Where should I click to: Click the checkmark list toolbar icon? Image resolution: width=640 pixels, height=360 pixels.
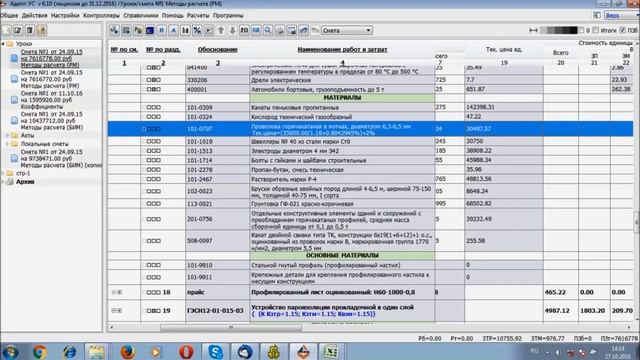click(x=209, y=30)
